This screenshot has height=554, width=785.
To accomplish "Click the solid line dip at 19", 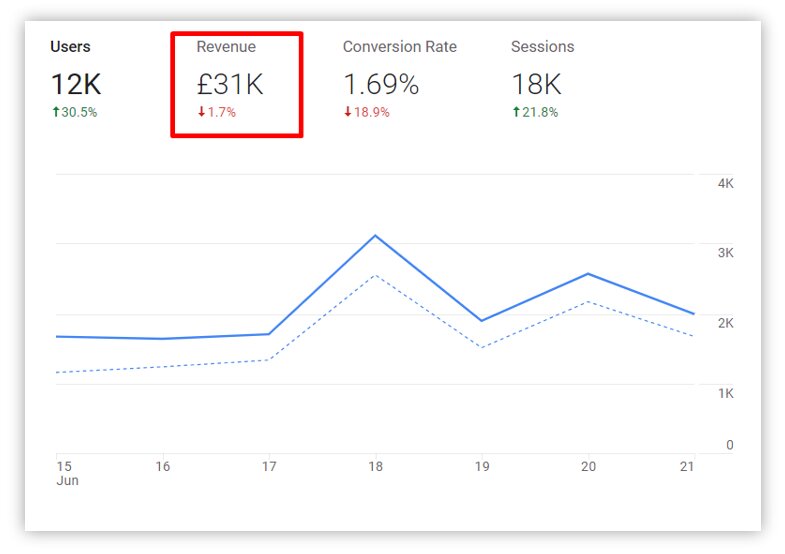I will 482,320.
